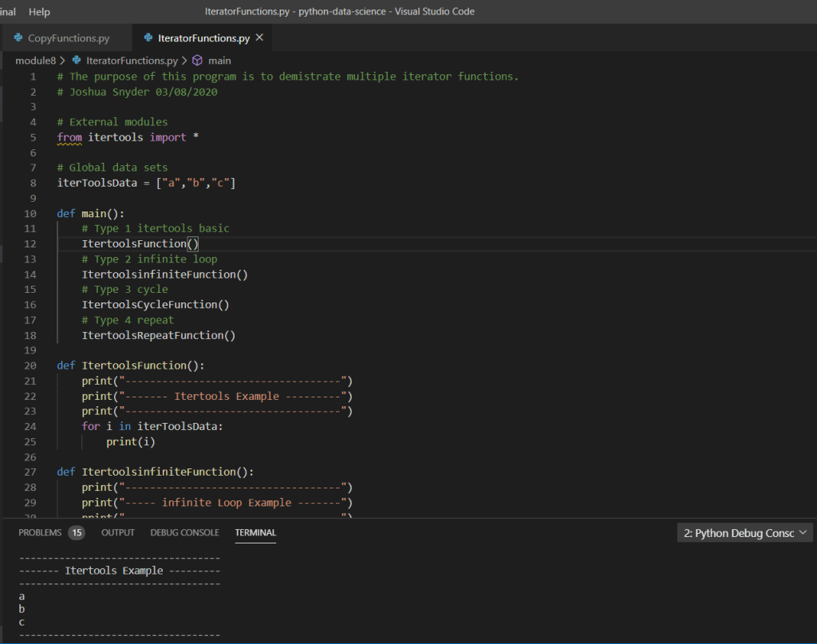
Task: Close the IteratorFunctions.py tab
Action: pos(259,38)
